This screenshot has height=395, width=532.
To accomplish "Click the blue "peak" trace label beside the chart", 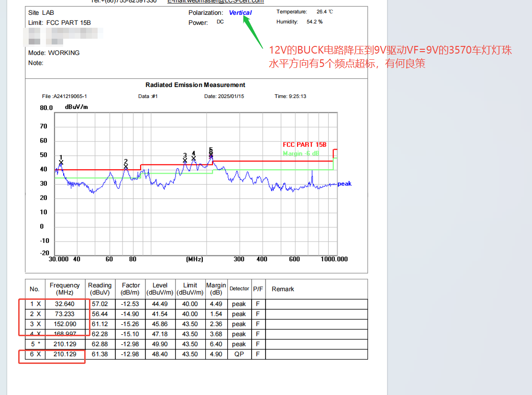I will click(344, 184).
